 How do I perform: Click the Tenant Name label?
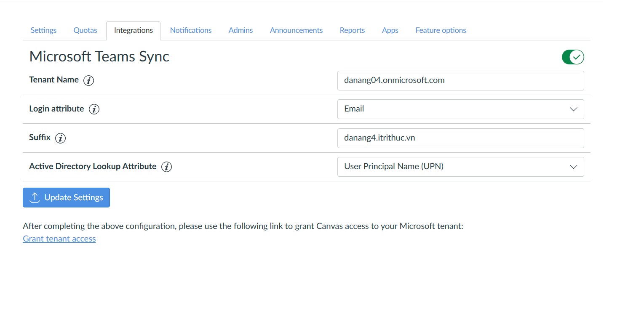tap(54, 80)
